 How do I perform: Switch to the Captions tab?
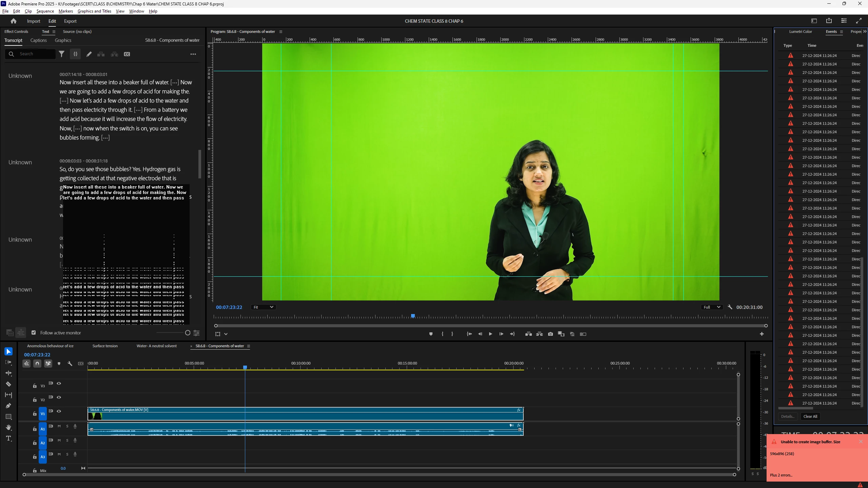pos(38,40)
